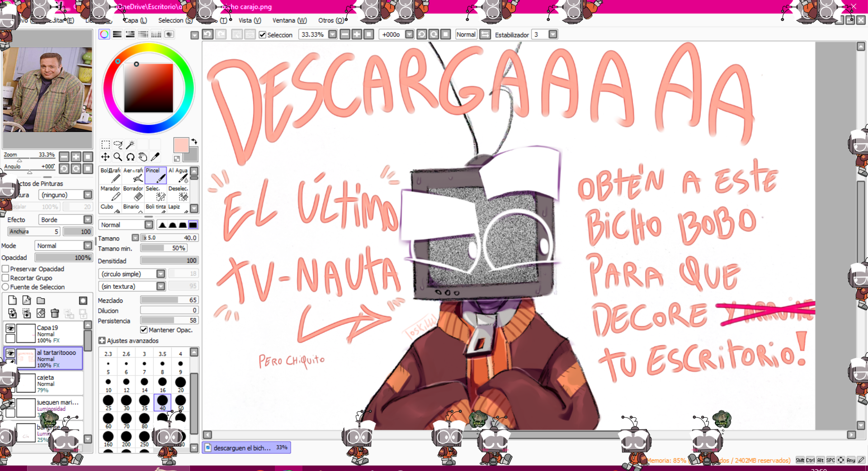Image resolution: width=868 pixels, height=471 pixels.
Task: Swap foreground and background colors
Action: click(194, 141)
